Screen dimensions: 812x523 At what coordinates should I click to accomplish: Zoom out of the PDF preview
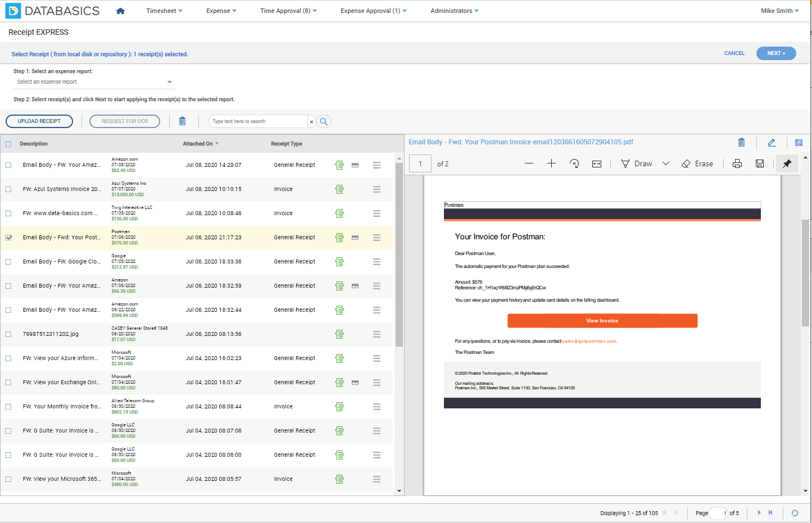coord(529,163)
